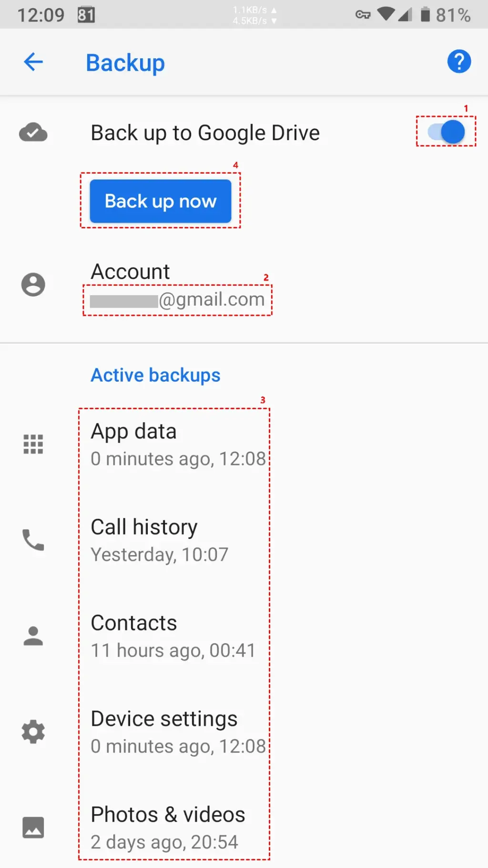Tap the gmail.com account address
This screenshot has width=488, height=868.
pyautogui.click(x=177, y=299)
